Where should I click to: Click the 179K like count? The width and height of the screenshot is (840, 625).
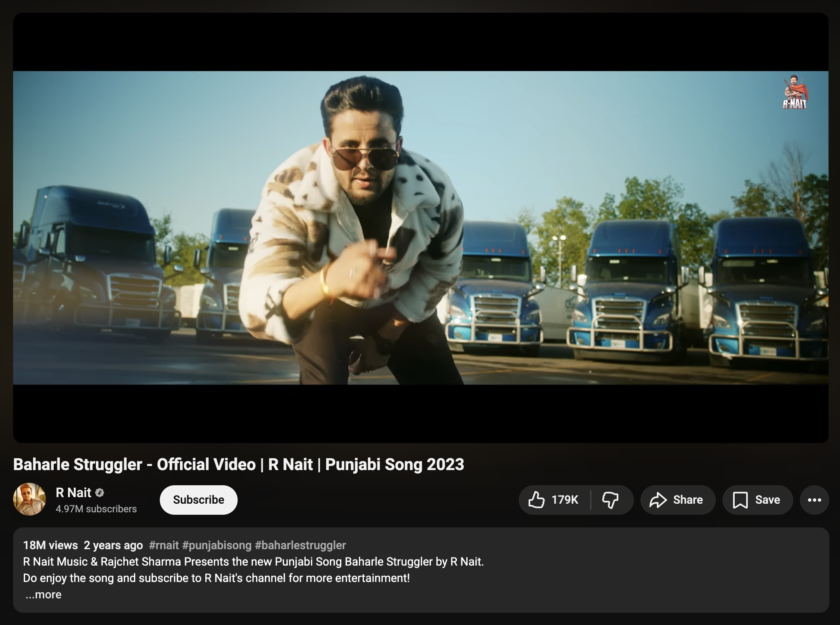(x=565, y=500)
